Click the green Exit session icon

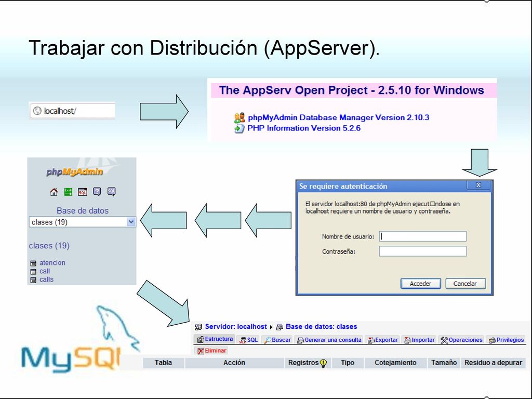coord(68,192)
